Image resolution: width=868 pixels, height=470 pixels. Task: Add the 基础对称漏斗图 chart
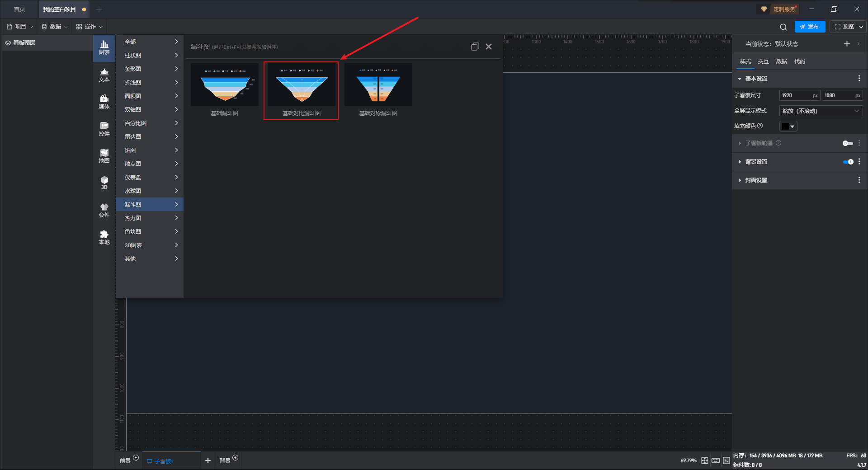pyautogui.click(x=378, y=90)
